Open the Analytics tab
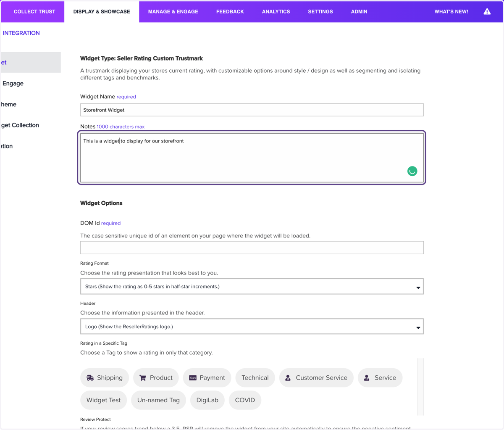Screen dimensions: 504x430 [276, 11]
